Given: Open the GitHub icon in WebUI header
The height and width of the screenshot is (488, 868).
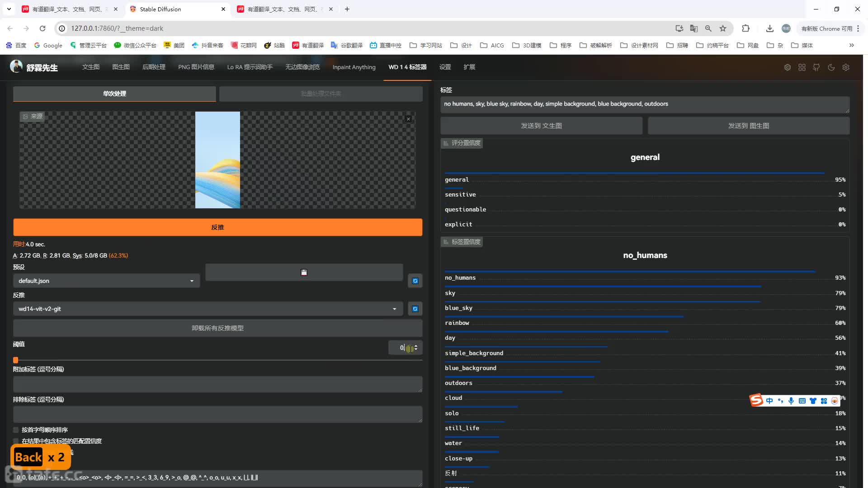Looking at the screenshot, I should [x=816, y=67].
